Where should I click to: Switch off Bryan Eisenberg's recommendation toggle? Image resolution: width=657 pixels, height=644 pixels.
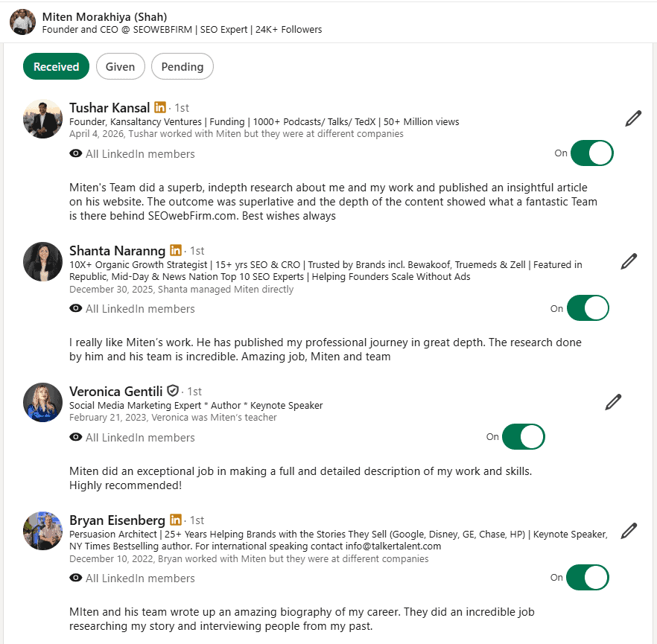(588, 578)
